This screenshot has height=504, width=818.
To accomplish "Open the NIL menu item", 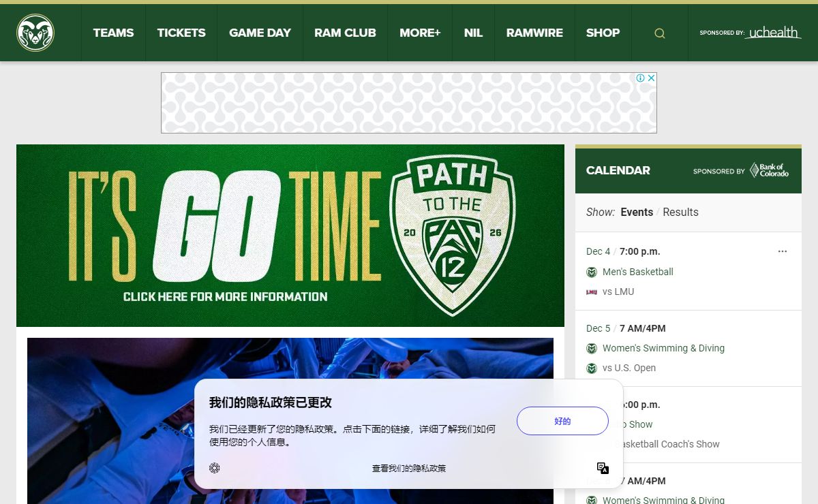I will (x=473, y=33).
